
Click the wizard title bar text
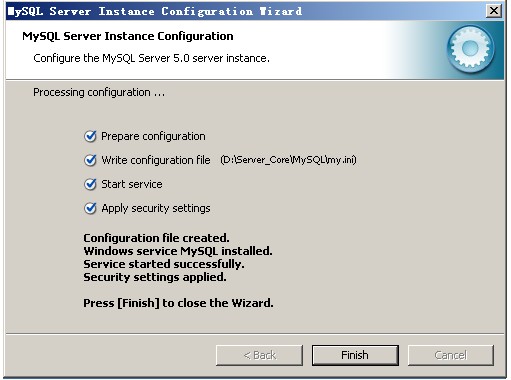[155, 11]
